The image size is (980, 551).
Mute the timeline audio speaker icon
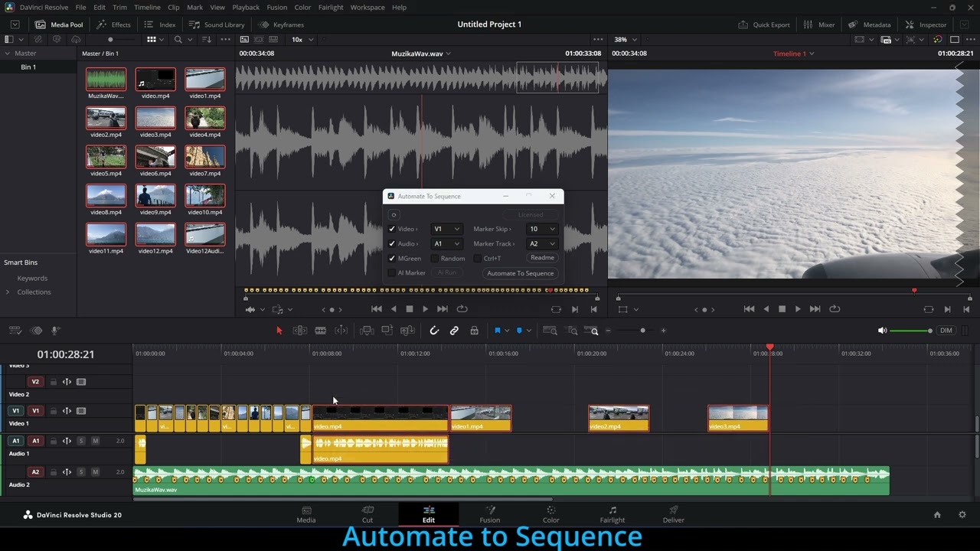click(x=882, y=331)
